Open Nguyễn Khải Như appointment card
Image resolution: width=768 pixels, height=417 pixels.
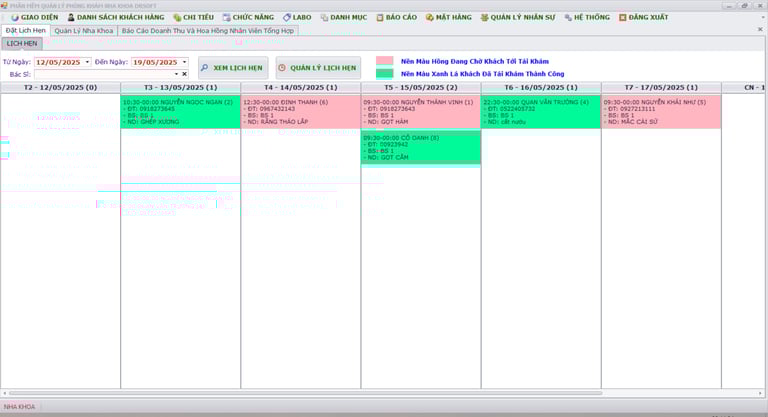click(661, 112)
